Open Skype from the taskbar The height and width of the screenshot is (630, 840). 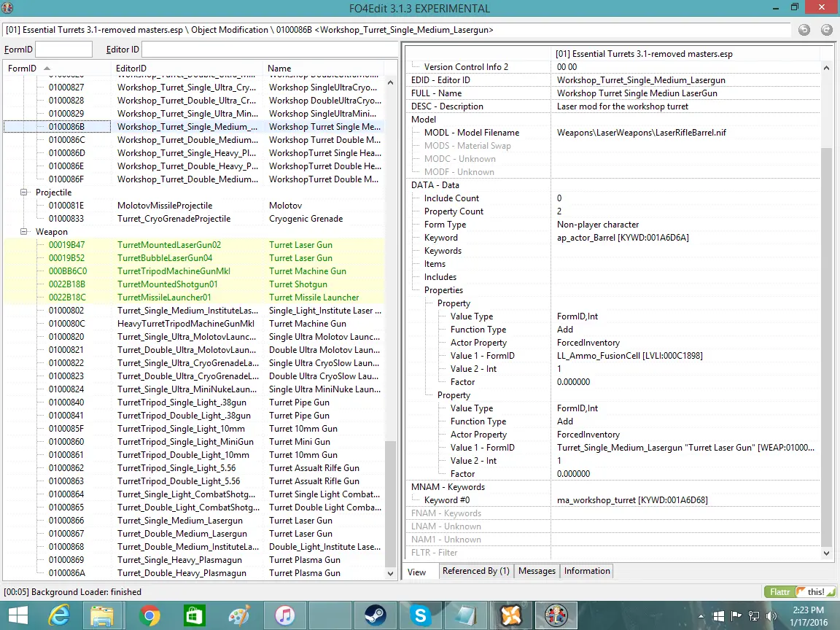[421, 615]
